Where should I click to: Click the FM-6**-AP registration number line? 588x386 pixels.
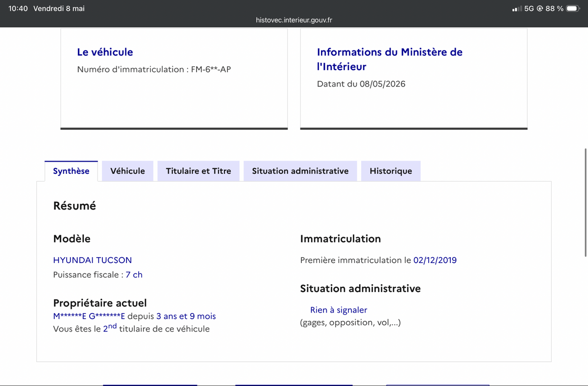(x=154, y=70)
